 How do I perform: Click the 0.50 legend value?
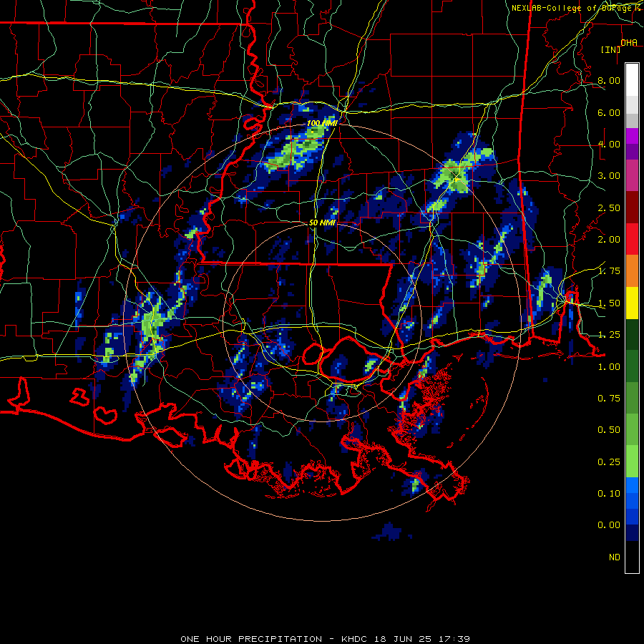(609, 430)
